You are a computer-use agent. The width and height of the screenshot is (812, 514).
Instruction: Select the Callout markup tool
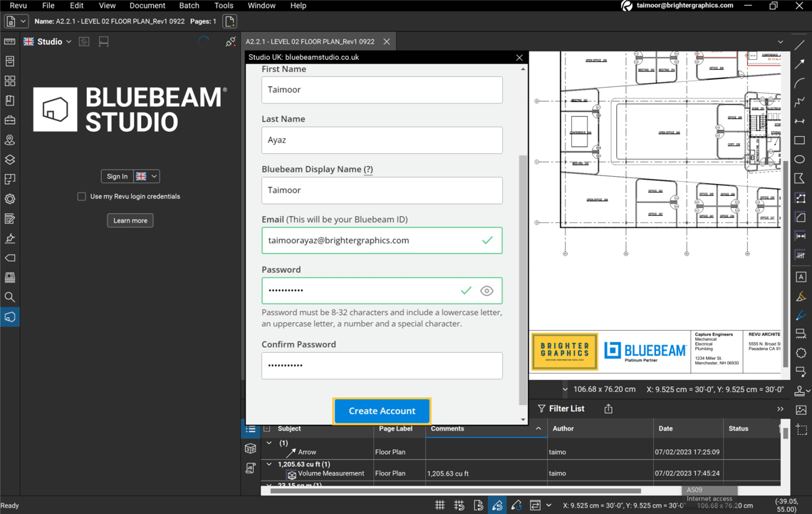click(801, 371)
